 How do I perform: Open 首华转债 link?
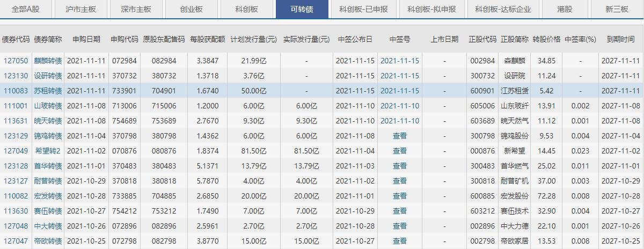48,166
